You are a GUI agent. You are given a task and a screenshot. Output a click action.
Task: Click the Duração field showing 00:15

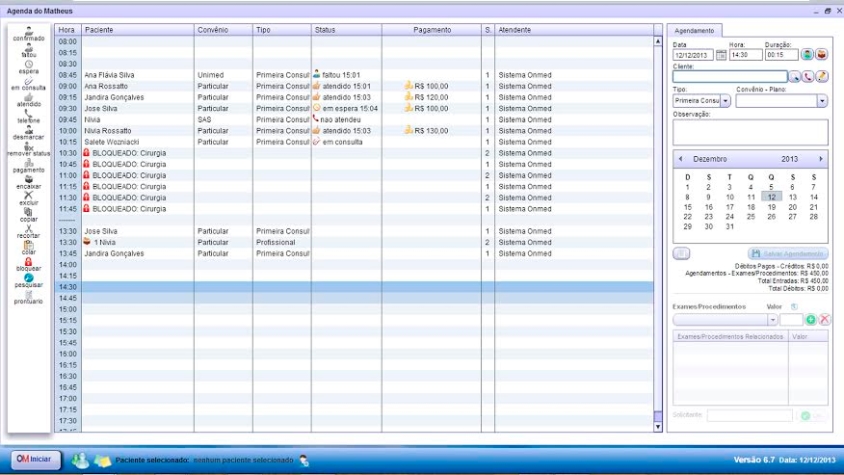coord(781,55)
